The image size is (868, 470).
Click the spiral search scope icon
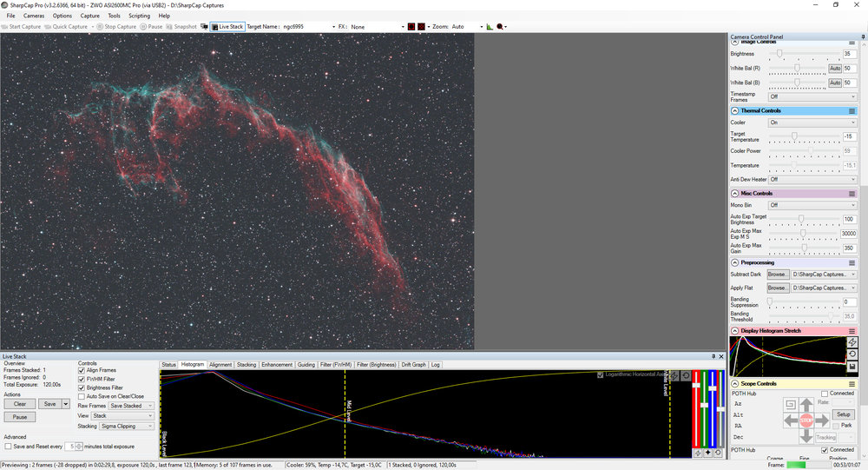point(791,405)
